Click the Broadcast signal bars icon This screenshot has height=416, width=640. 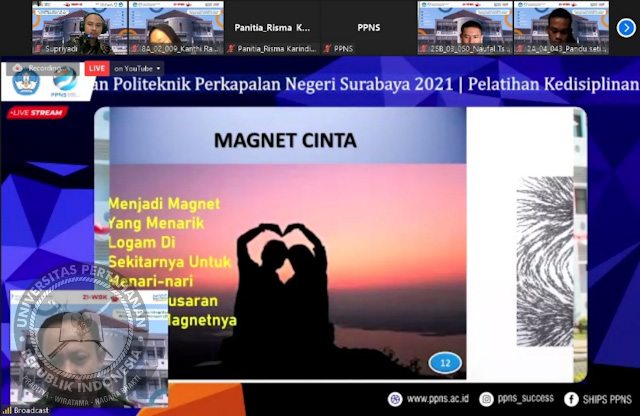[x=6, y=411]
